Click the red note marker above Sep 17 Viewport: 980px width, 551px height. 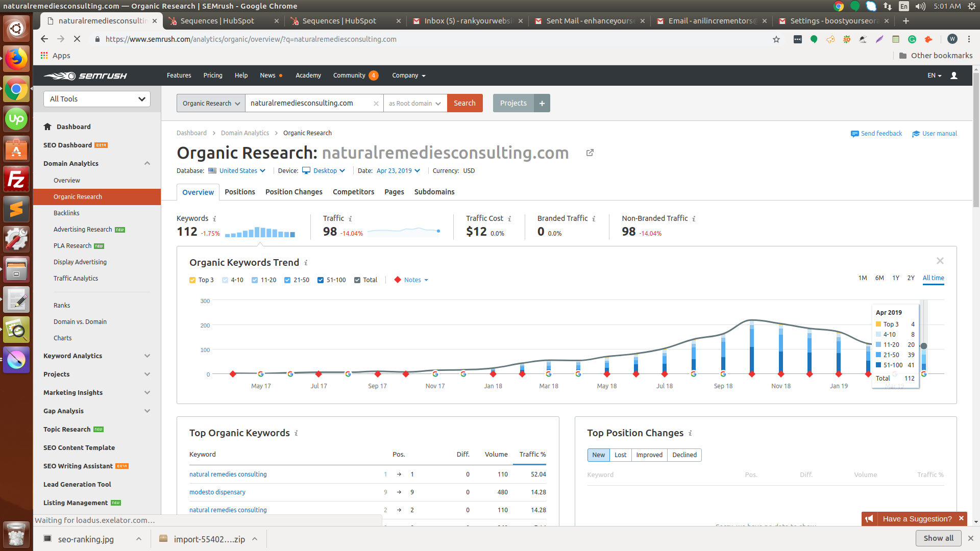378,374
